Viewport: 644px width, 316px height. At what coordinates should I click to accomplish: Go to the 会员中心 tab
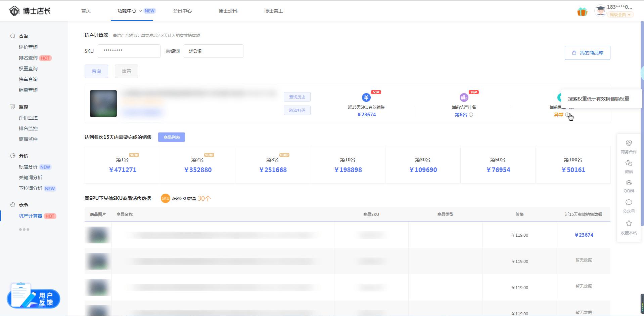182,11
